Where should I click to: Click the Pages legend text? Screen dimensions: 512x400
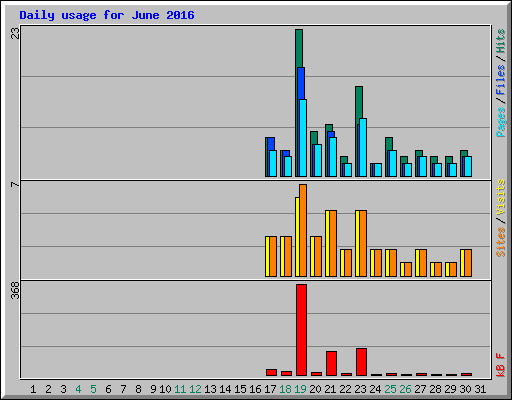click(x=500, y=122)
